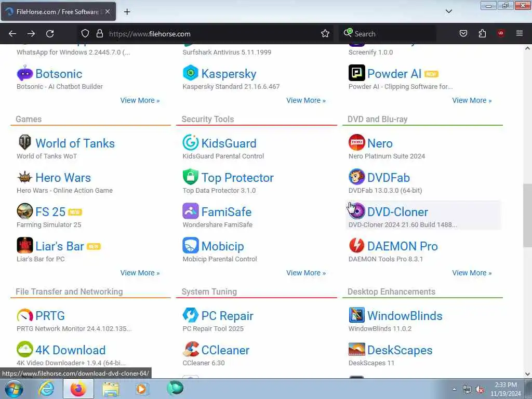Click View More under DVD and Blu-ray

point(472,273)
